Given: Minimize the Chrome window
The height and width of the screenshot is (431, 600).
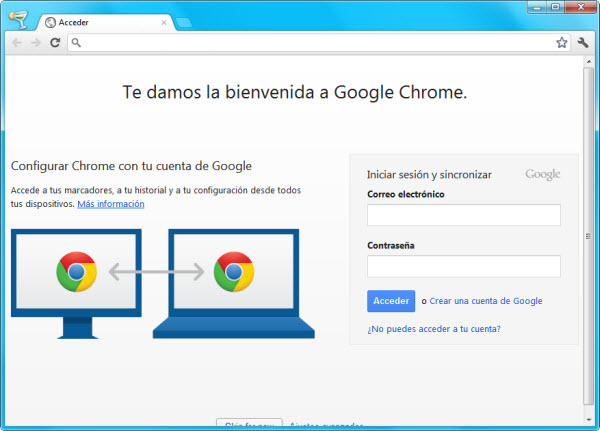Looking at the screenshot, I should pyautogui.click(x=537, y=7).
